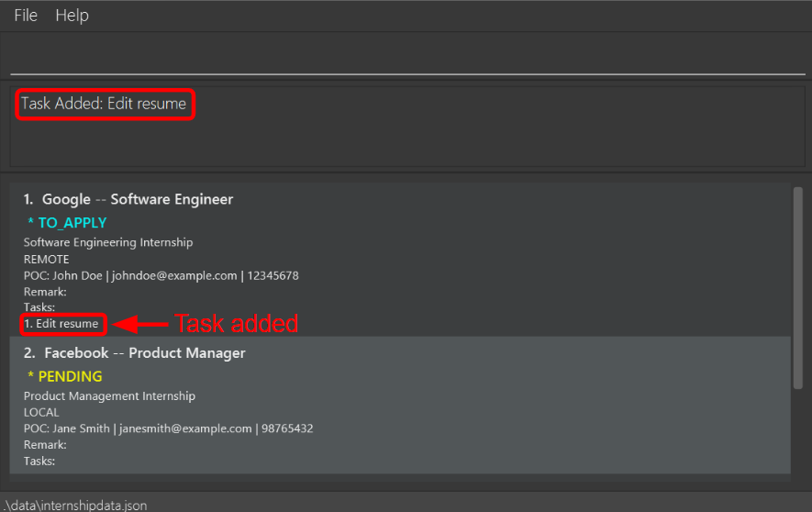Viewport: 812px width, 512px height.
Task: Open the File menu
Action: tap(26, 16)
